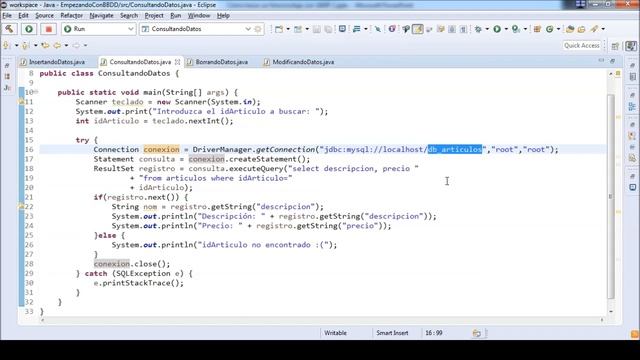Click the Debug bug icon in the toolbar

pos(478,29)
